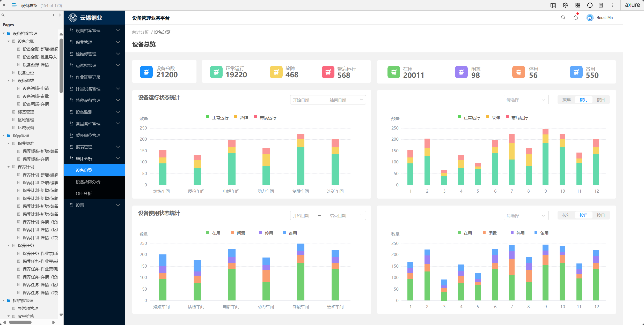Screen dimensions: 644x325
Task: Toggle 闲置 legend in left usage-status chart
Action: coord(238,233)
